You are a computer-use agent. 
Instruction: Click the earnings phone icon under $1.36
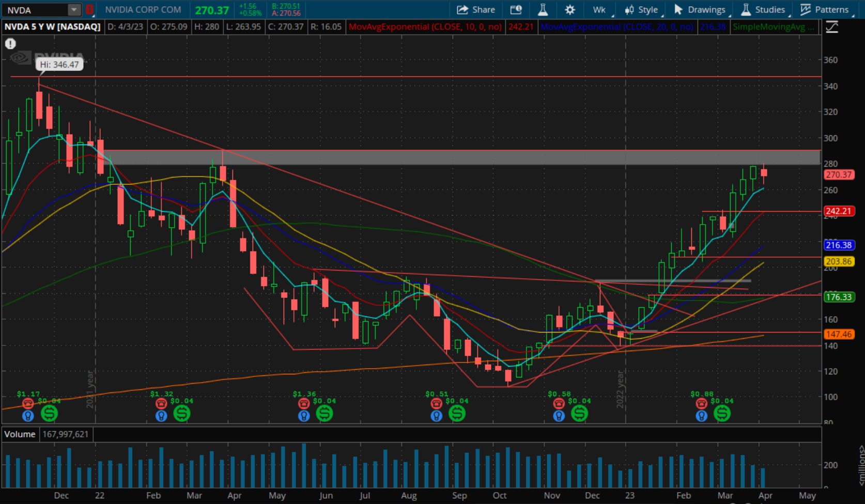[304, 404]
